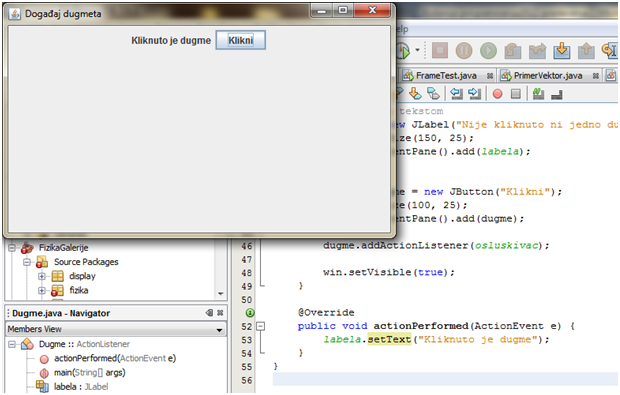Viewport: 620px width, 395px height.
Task: Select Source Packages in project tree
Action: coord(86,262)
